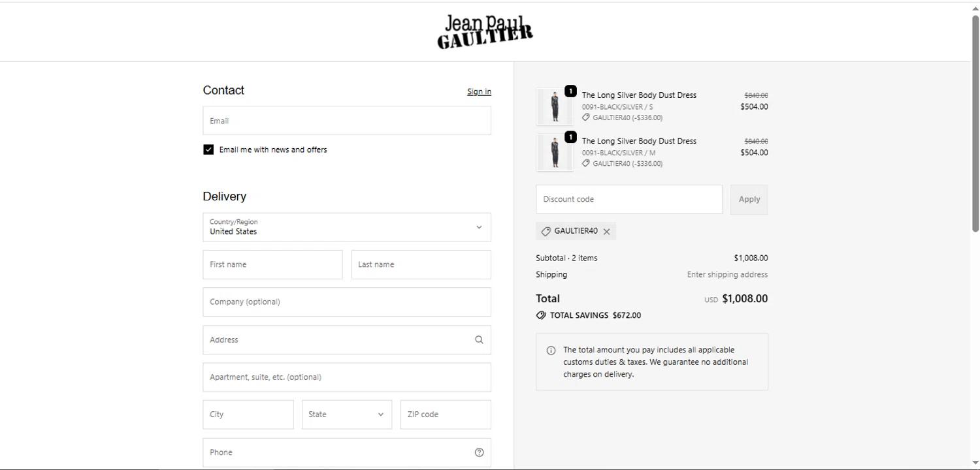This screenshot has height=470, width=980.
Task: Click the info icon beside customs duties notice
Action: [x=551, y=351]
